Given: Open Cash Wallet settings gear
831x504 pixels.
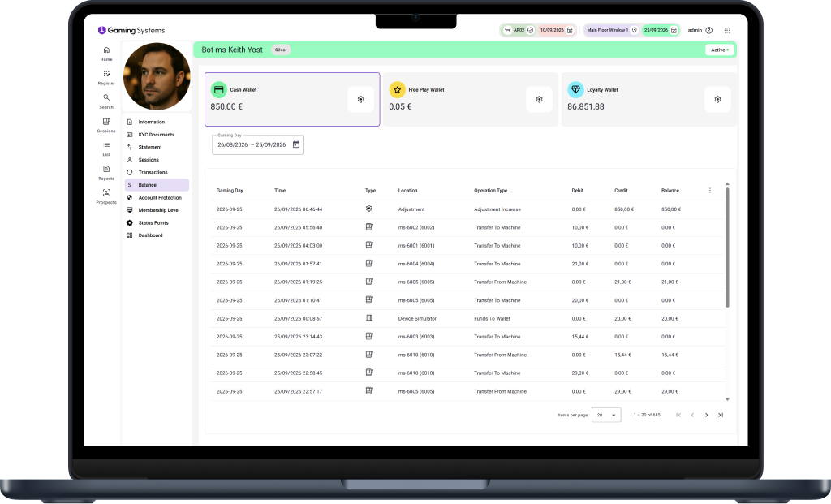Looking at the screenshot, I should point(361,100).
